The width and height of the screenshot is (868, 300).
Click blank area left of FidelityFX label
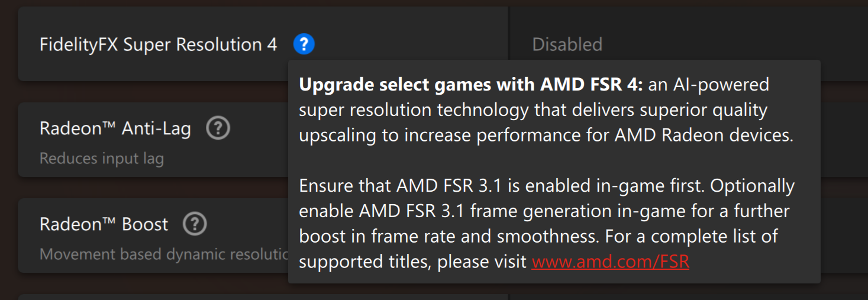28,44
